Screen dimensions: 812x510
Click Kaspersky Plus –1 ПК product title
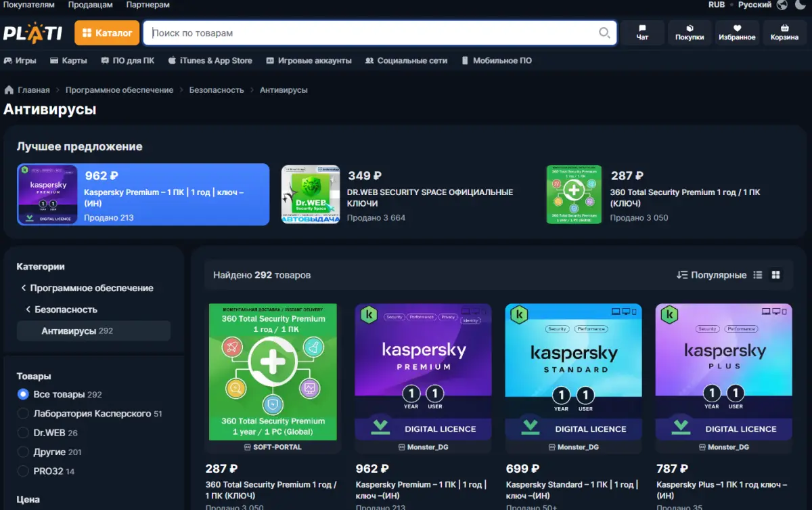click(x=721, y=490)
